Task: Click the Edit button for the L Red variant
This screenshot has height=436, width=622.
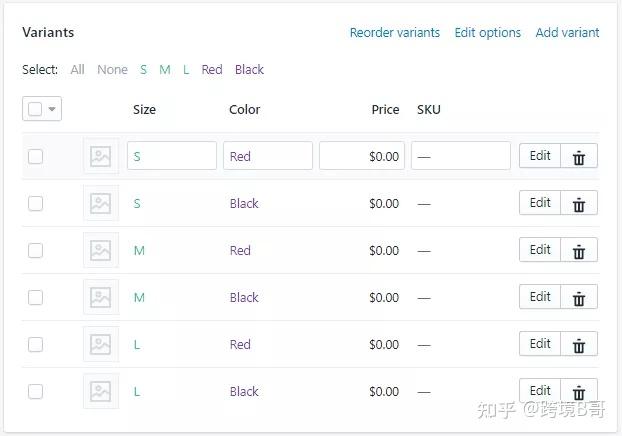Action: pyautogui.click(x=540, y=344)
